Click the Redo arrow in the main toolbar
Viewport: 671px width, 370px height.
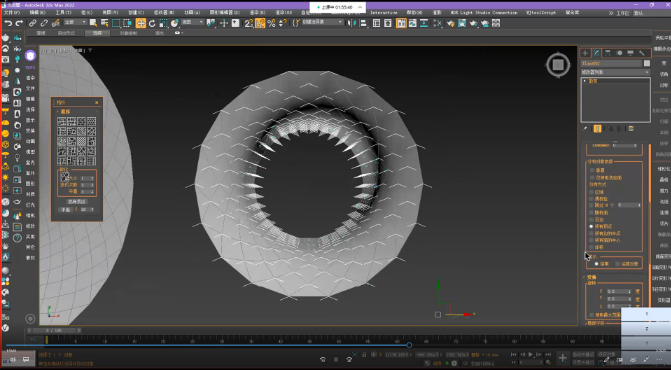point(18,23)
